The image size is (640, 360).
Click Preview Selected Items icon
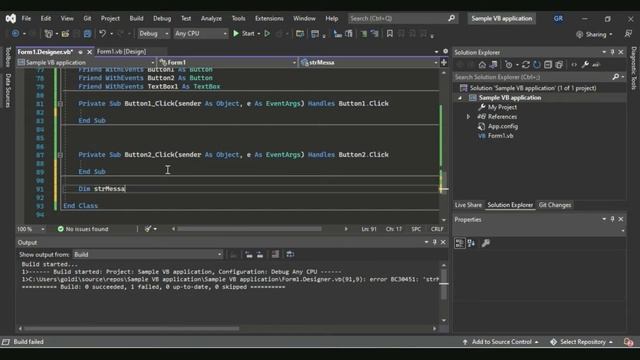coord(596,64)
